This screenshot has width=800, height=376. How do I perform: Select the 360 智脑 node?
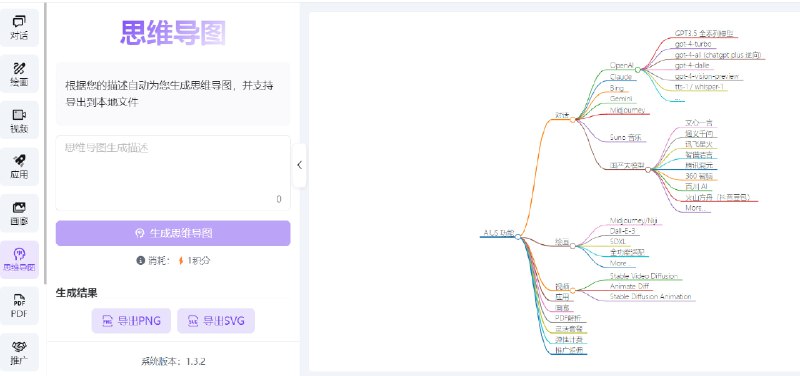click(699, 177)
